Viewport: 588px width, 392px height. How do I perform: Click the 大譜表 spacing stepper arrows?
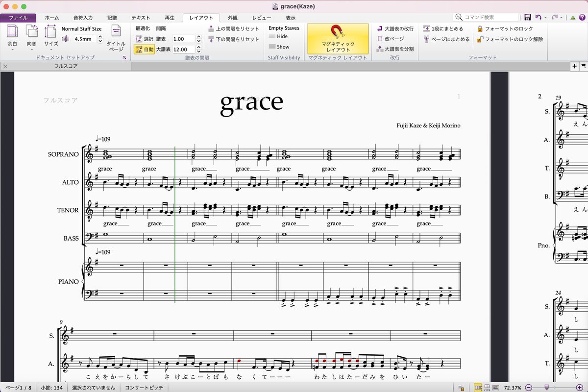coord(198,49)
